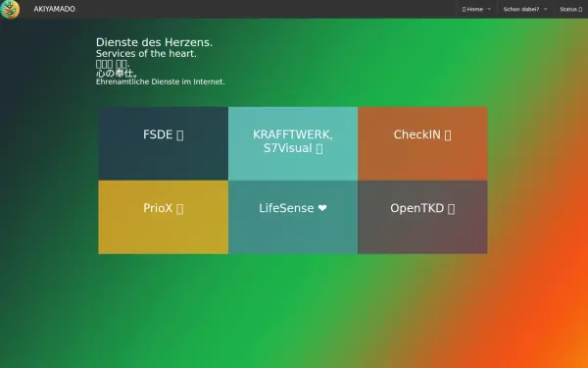Select the heading 'Dienste des Herzens.'
Image resolution: width=588 pixels, height=368 pixels.
[x=154, y=42]
